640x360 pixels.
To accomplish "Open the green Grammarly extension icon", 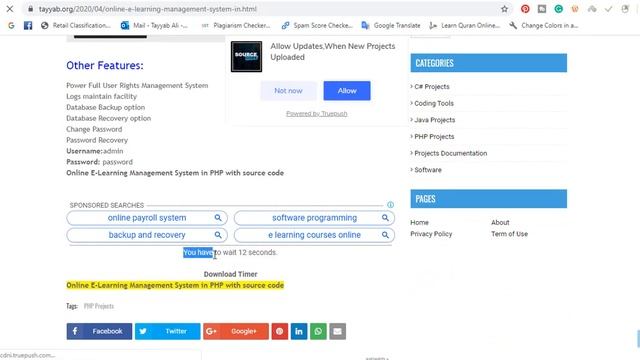I will coord(558,9).
